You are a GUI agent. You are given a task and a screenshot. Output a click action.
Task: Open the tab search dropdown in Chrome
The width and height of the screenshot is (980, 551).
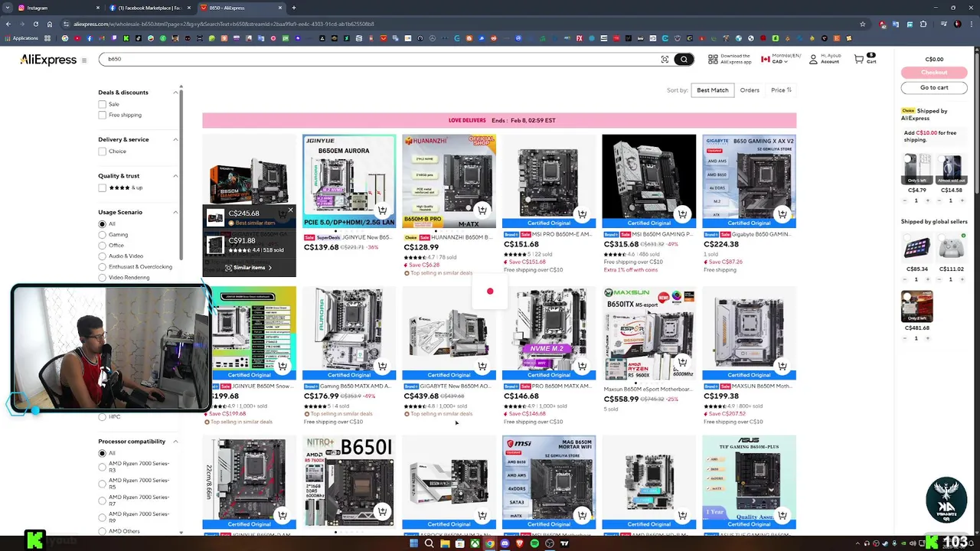click(8, 8)
